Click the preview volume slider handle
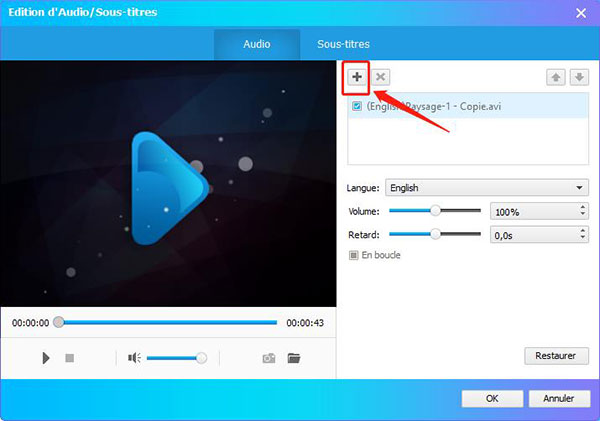Screen dimensions: 600x421 (x=201, y=358)
